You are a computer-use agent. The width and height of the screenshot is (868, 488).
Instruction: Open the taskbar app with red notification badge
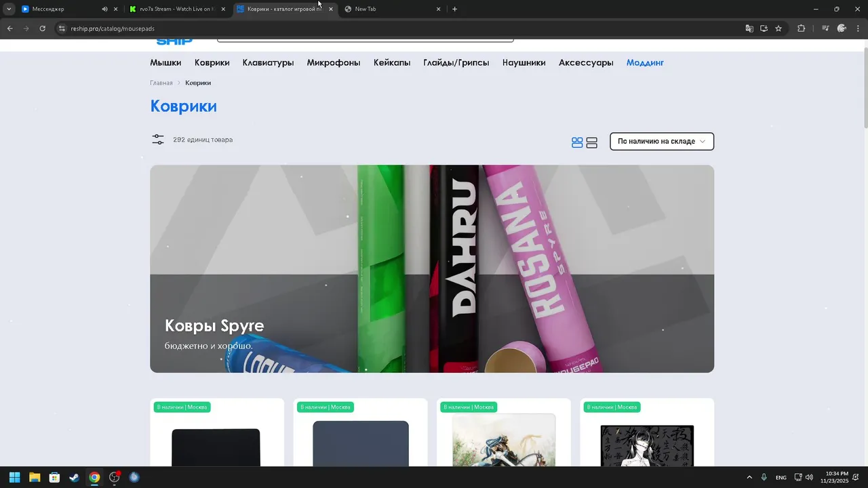click(115, 477)
